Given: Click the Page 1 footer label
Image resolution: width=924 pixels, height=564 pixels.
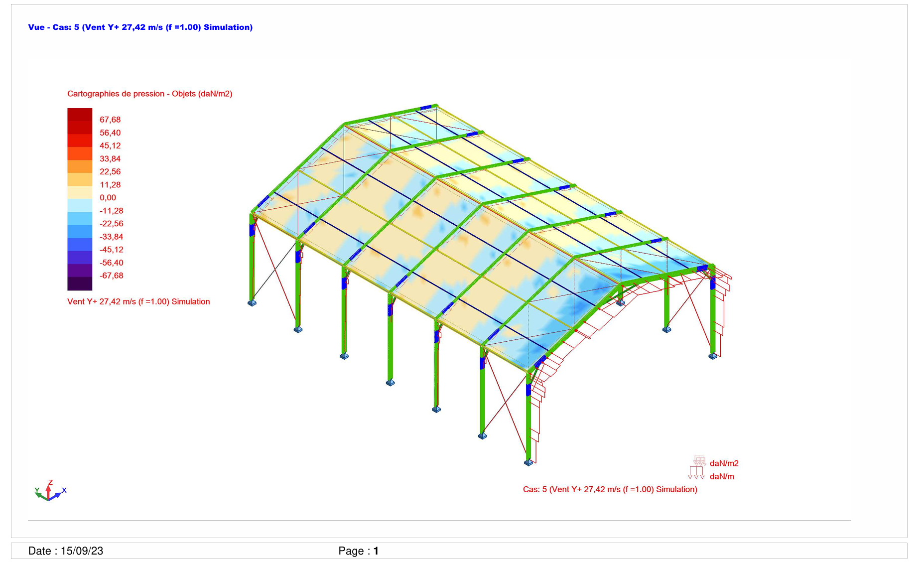Looking at the screenshot, I should tap(358, 551).
